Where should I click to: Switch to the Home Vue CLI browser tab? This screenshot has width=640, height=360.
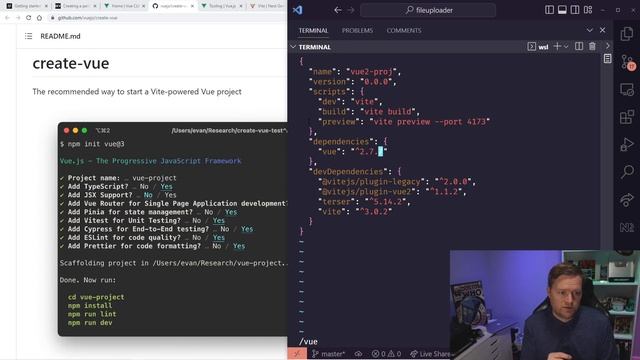tap(125, 6)
